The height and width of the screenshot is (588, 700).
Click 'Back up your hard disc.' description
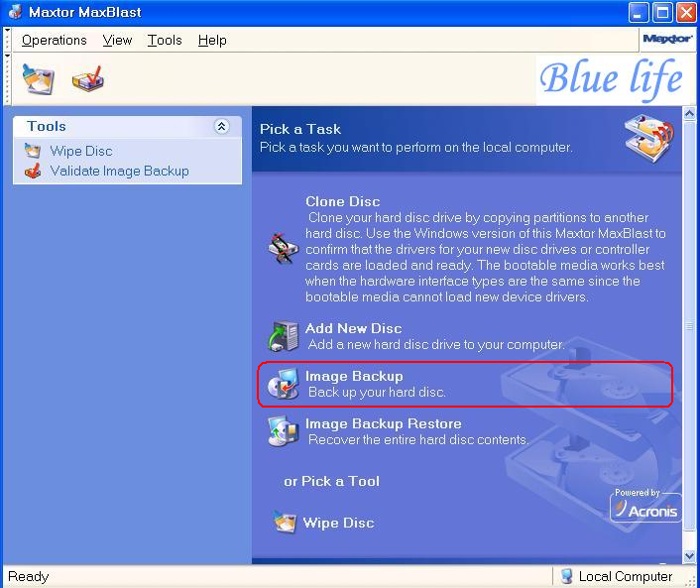(x=377, y=392)
